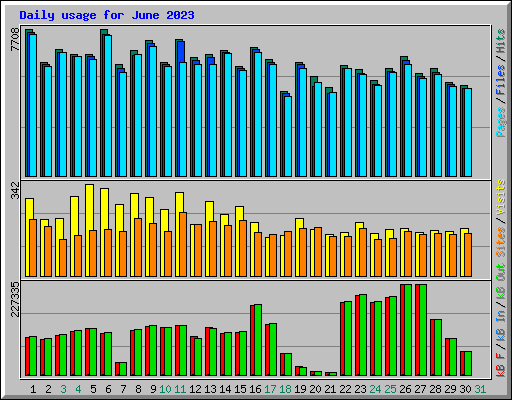Image resolution: width=512 pixels, height=400 pixels.
Task: Click day label 27 on the x-axis
Action: (420, 389)
